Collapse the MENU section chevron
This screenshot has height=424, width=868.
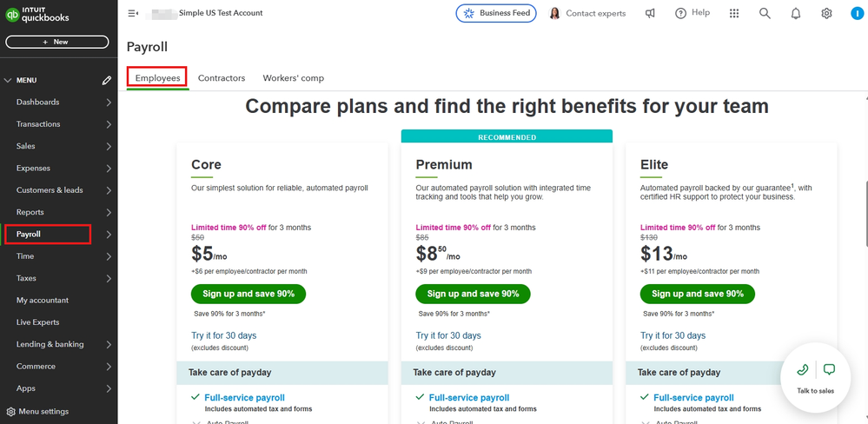[9, 80]
